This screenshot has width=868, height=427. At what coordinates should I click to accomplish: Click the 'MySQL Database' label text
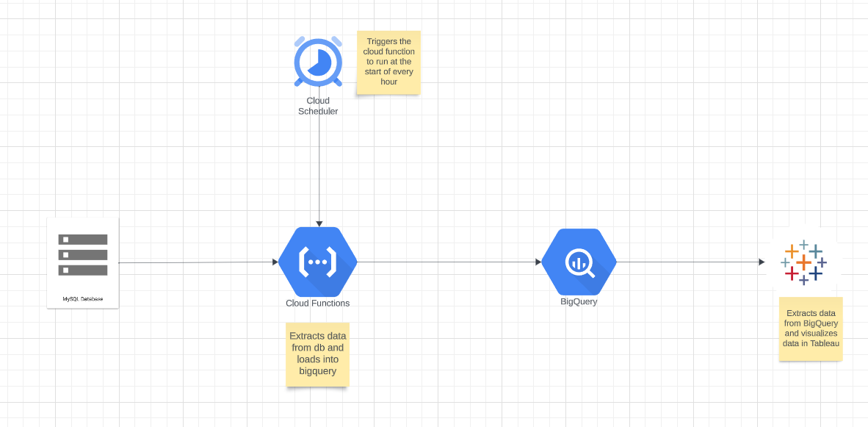pos(83,298)
